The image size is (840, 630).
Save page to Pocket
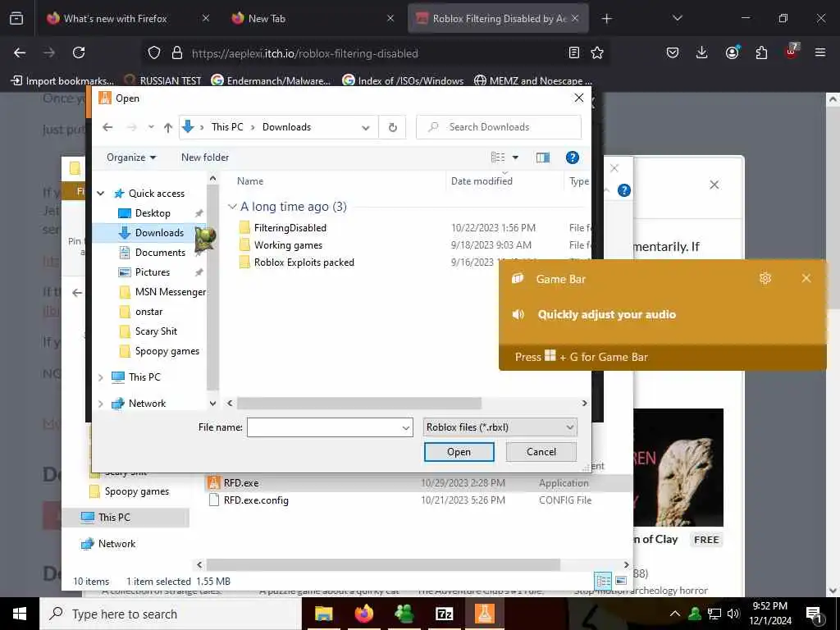click(673, 52)
